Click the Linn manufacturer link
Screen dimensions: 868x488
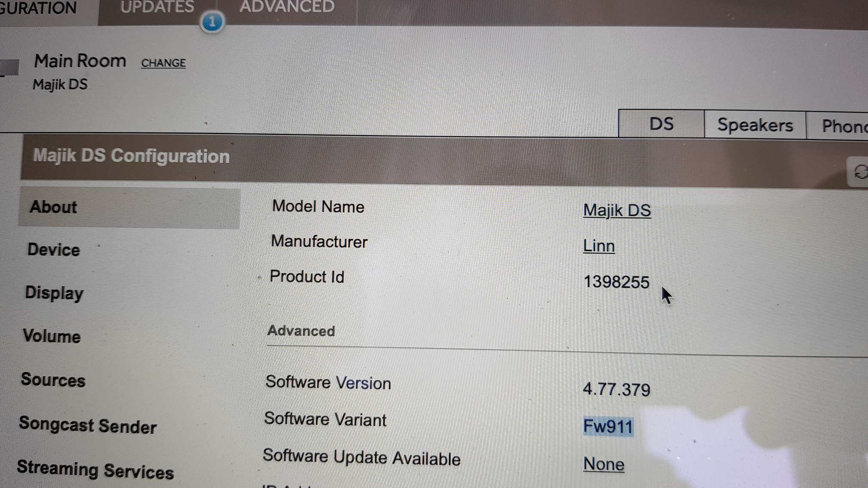[x=598, y=246]
